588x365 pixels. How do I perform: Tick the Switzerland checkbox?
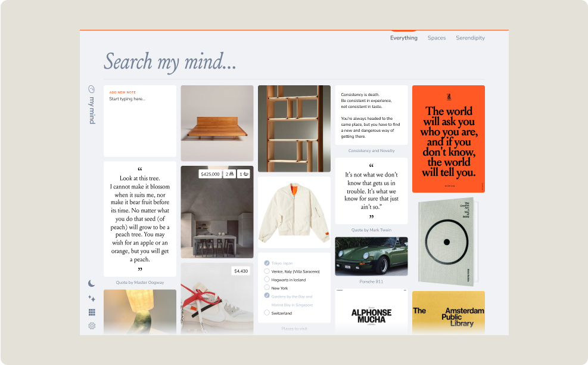click(267, 313)
